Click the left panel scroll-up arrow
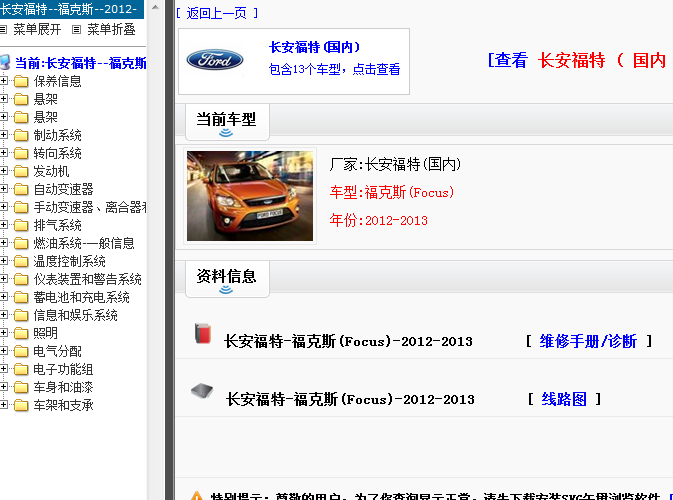This screenshot has width=673, height=500. coord(155,7)
